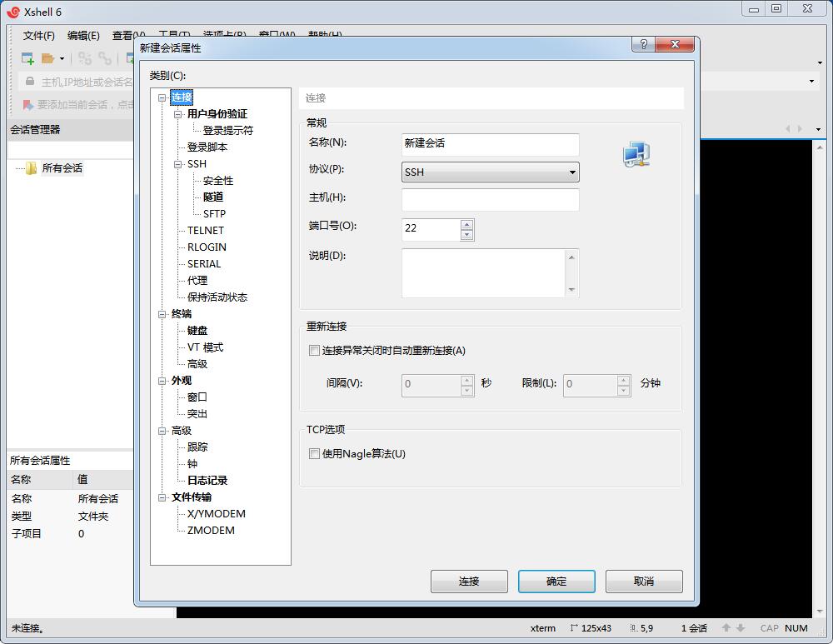Open the toolbar overflow arrow at right
Image resolution: width=833 pixels, height=644 pixels.
point(820,62)
